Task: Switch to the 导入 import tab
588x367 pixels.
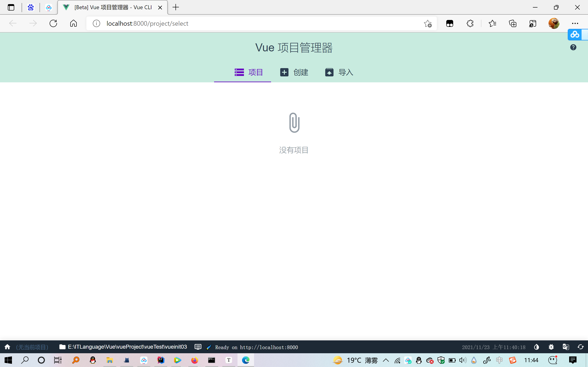Action: coord(339,72)
